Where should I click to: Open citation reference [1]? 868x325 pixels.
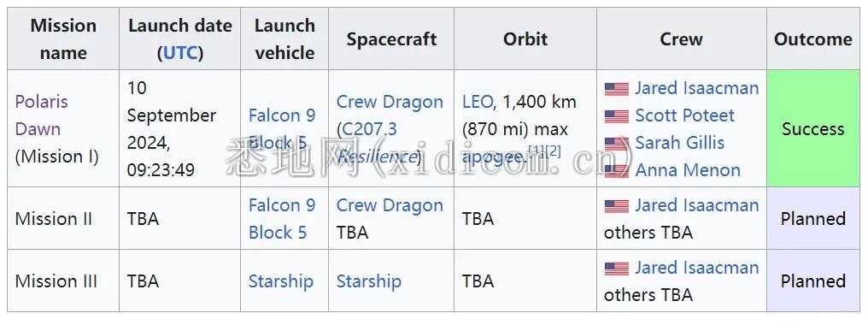pyautogui.click(x=537, y=151)
